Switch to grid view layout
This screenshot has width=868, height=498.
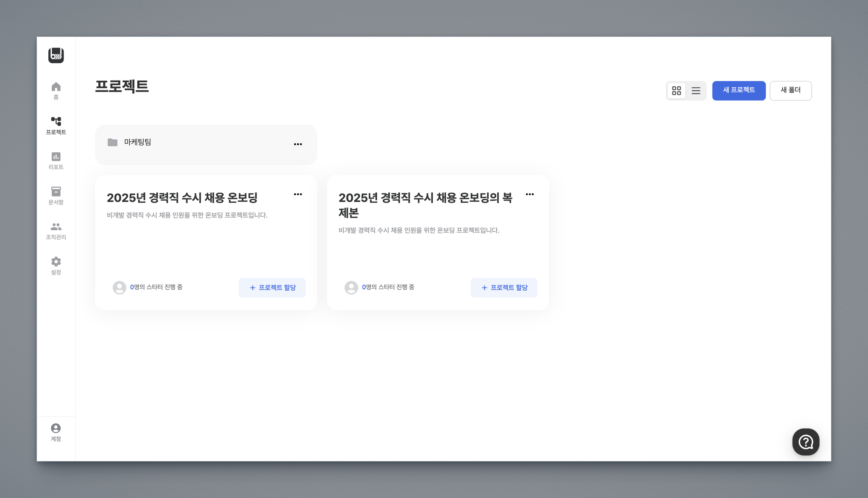pyautogui.click(x=676, y=91)
